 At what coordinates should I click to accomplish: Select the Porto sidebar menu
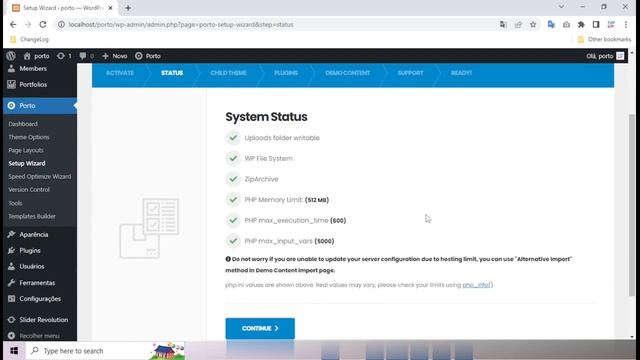point(40,106)
